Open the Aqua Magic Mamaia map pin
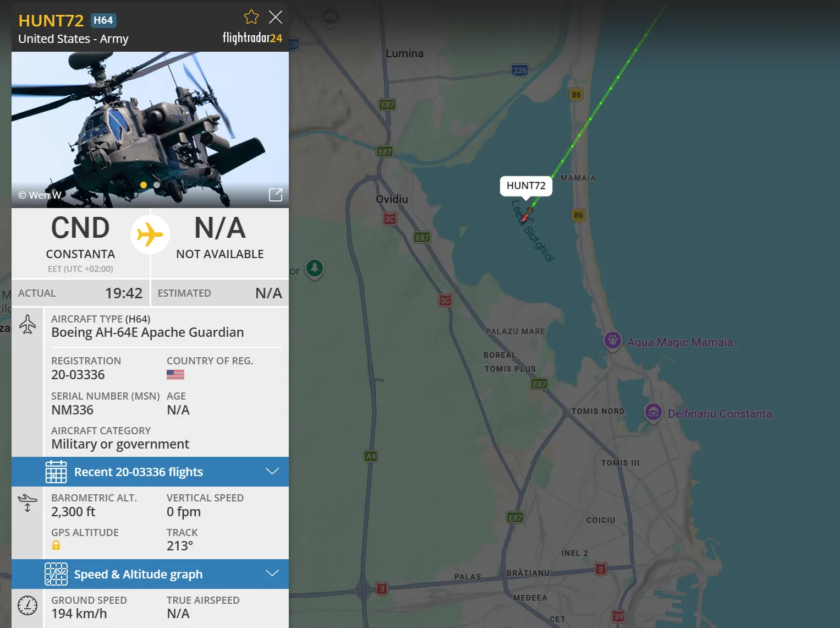Image resolution: width=840 pixels, height=628 pixels. (x=613, y=341)
